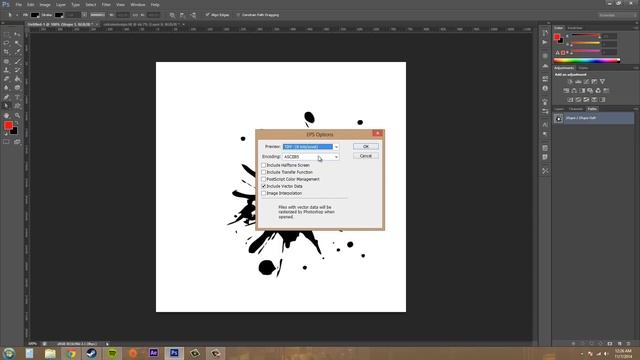Open the Filter menu

click(x=106, y=4)
